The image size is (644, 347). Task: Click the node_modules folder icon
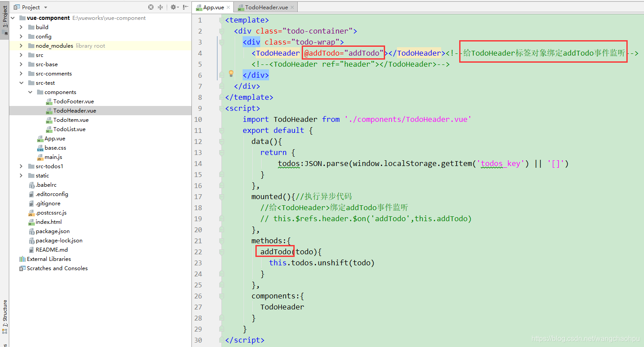[31, 46]
